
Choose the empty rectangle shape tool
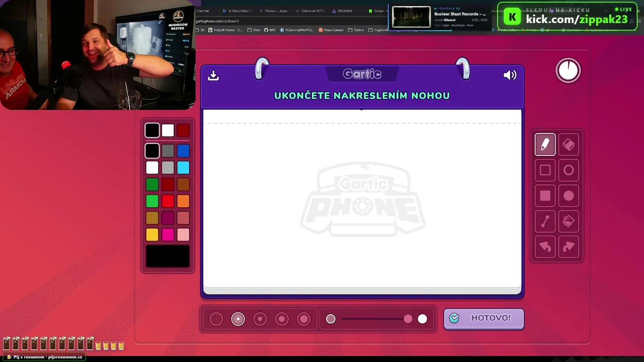click(x=545, y=170)
